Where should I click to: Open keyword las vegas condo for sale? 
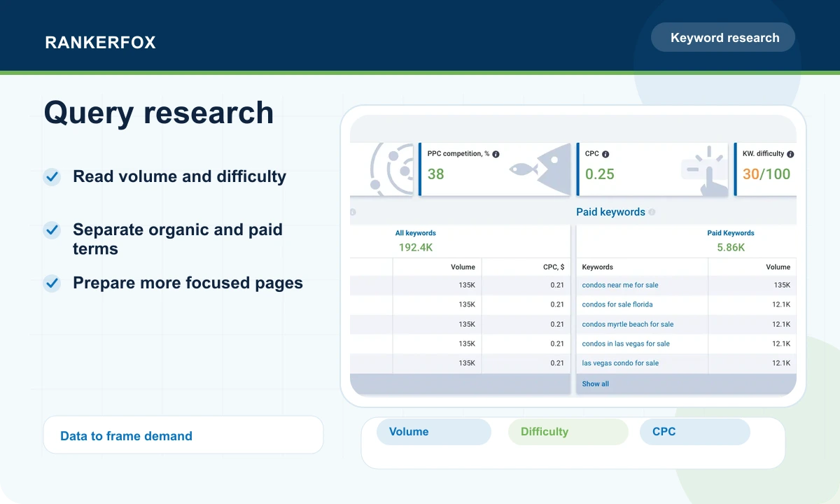(x=620, y=363)
